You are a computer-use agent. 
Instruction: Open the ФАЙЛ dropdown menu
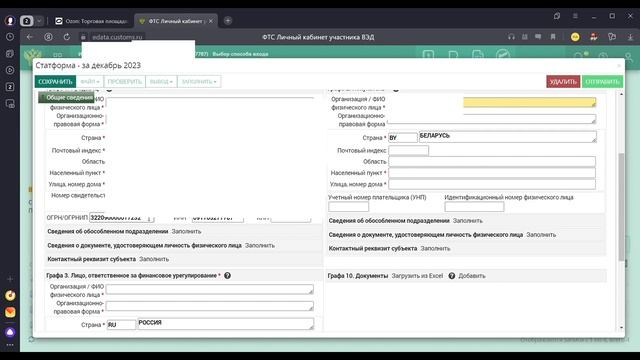[90, 82]
